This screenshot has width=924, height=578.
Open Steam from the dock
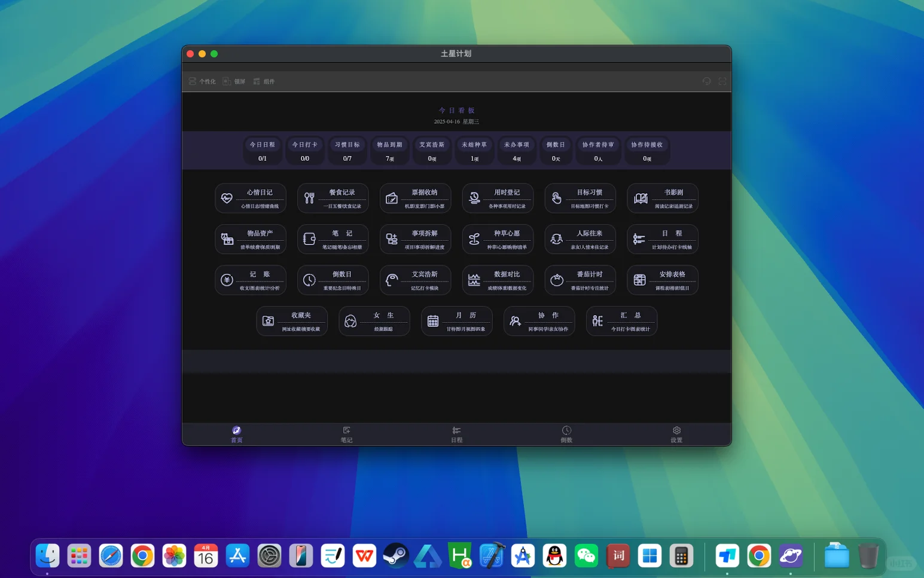tap(396, 556)
